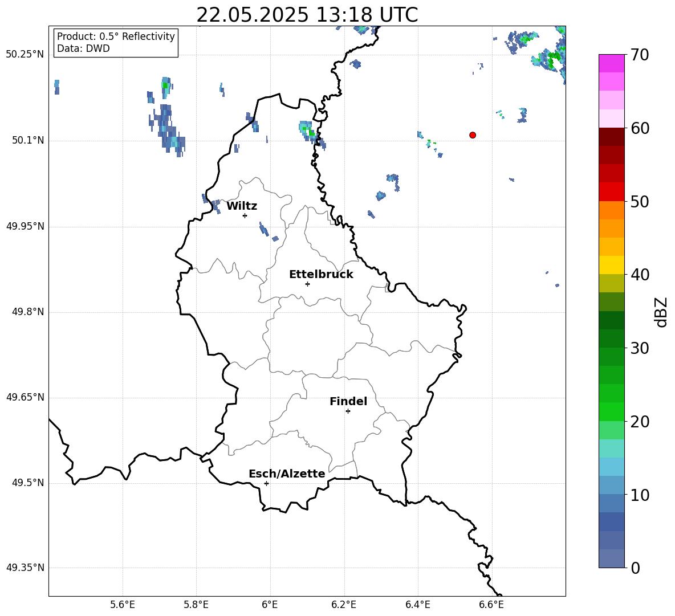This screenshot has width=675, height=616.
Task: Click the 6°E longitude label
Action: click(270, 605)
